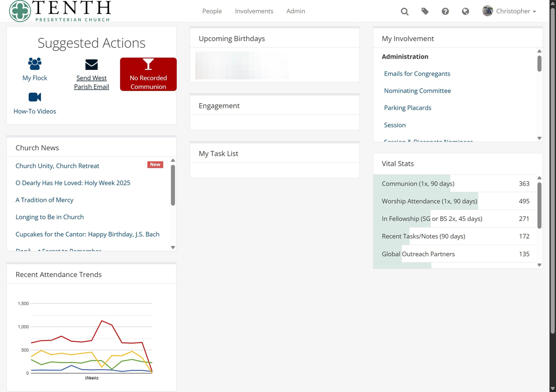Screen dimensions: 556x392
Task: Click the tag icon in header
Action: click(425, 11)
